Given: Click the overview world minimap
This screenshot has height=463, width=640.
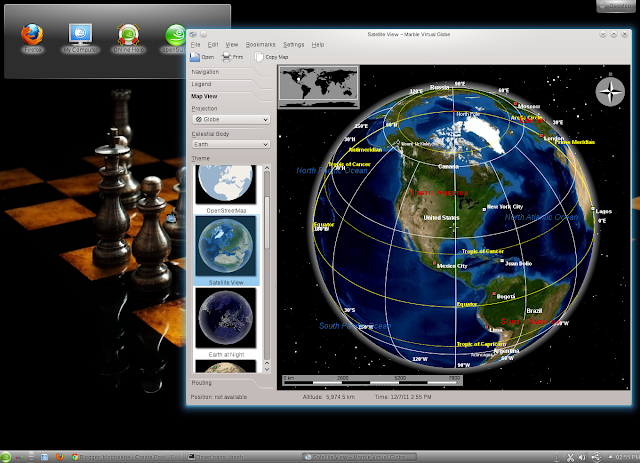Looking at the screenshot, I should 318,87.
